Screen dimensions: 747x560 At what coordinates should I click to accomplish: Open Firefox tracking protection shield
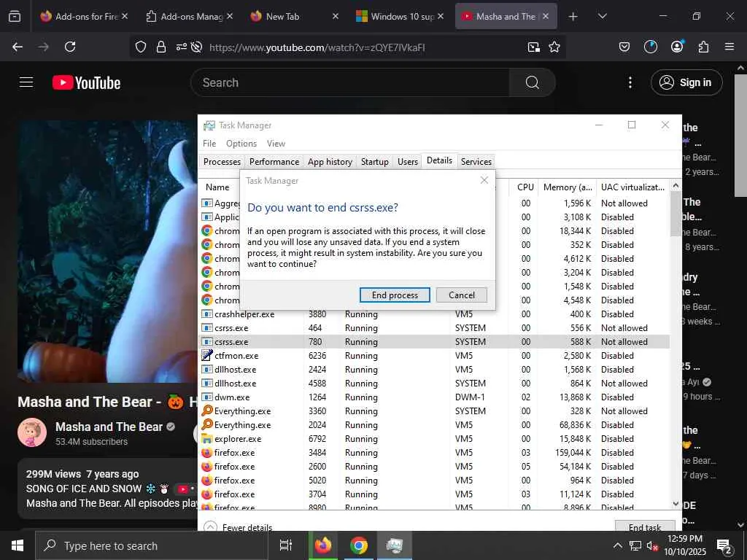pyautogui.click(x=141, y=47)
